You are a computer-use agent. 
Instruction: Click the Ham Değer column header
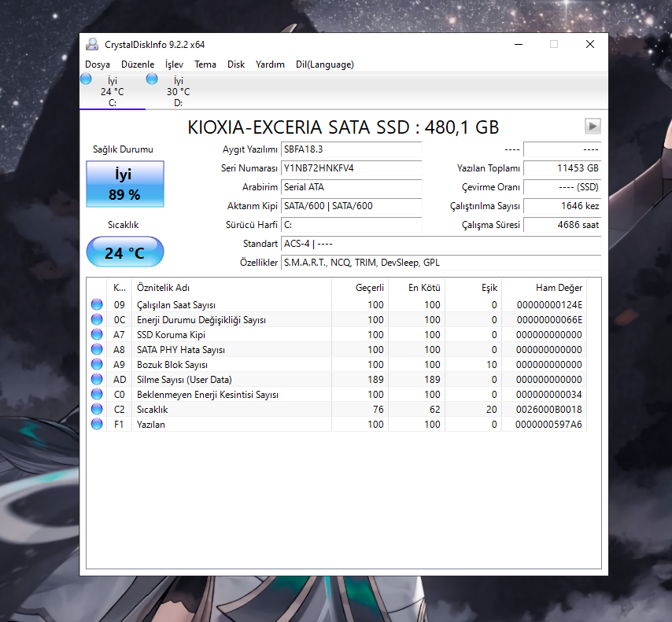(544, 288)
